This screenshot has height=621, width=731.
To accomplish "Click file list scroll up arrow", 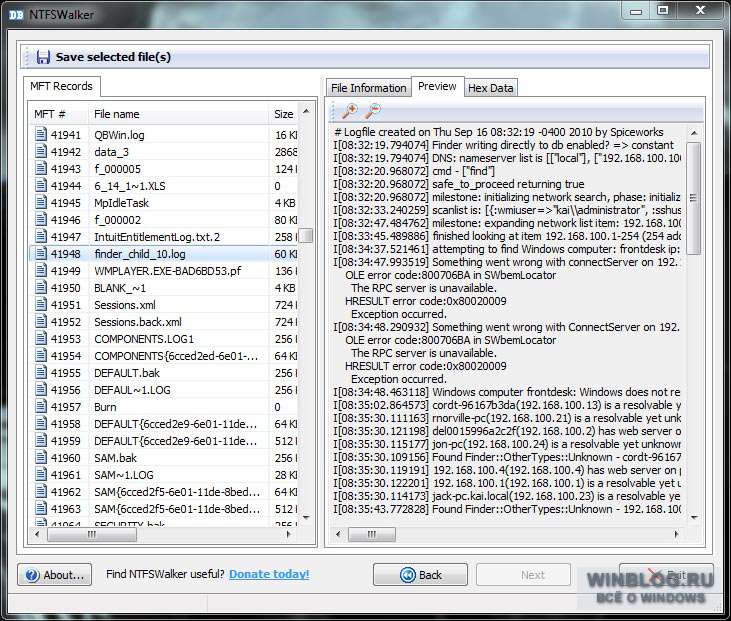I will tap(306, 111).
